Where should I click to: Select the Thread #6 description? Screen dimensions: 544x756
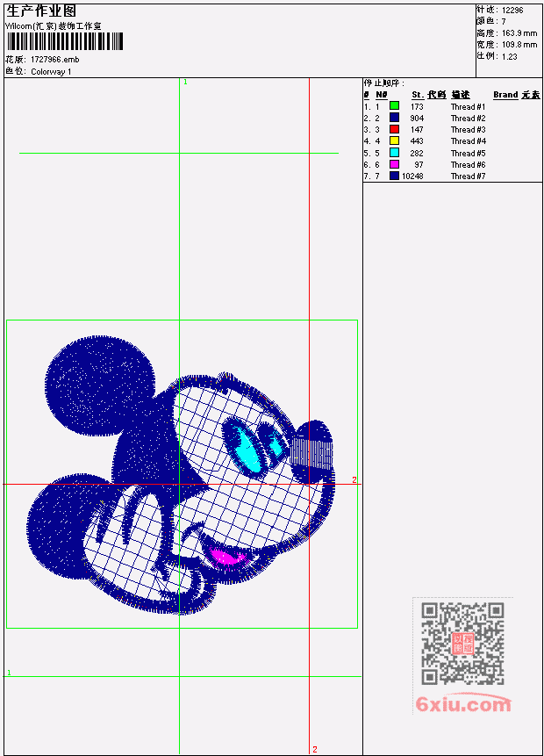[468, 165]
